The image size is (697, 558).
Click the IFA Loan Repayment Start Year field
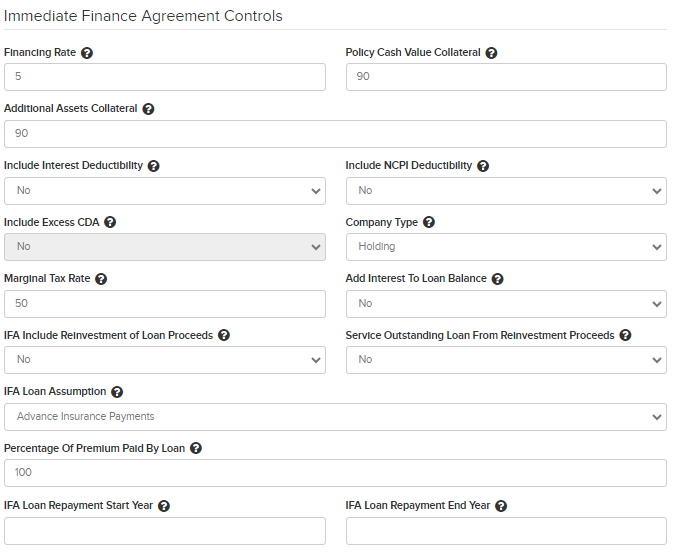click(x=165, y=531)
